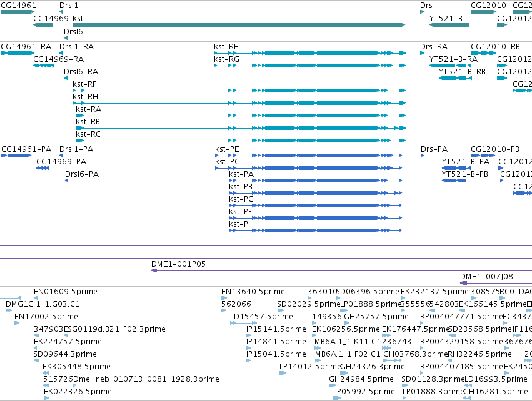Viewport: 532px width, 401px height.
Task: Select protein YT521-B-PB
Action: coord(465,174)
